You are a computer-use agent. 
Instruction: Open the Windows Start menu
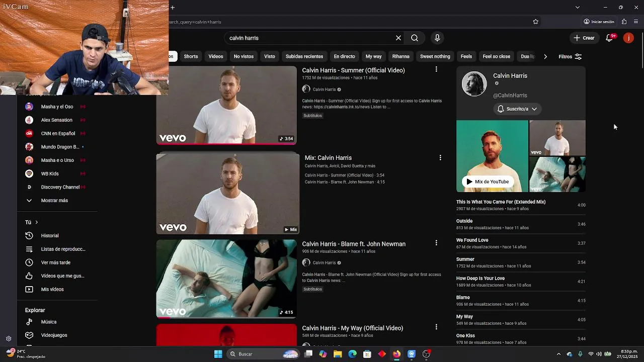click(x=218, y=354)
